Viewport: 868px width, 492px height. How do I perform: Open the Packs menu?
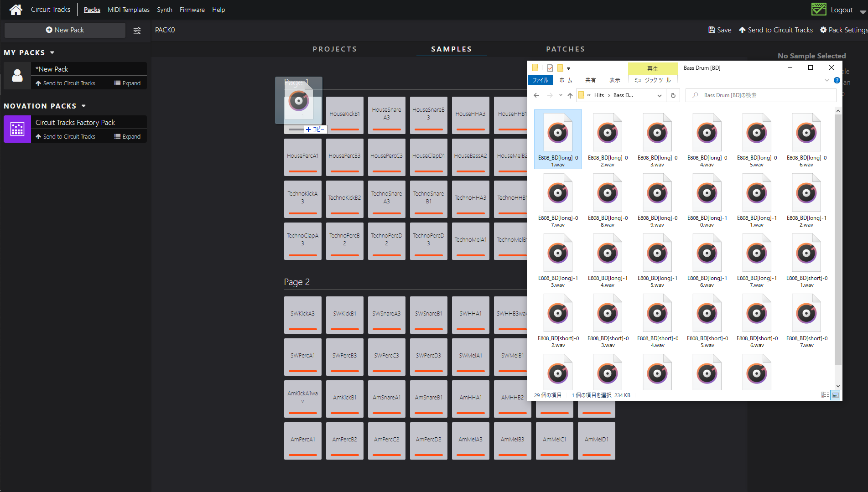(x=92, y=10)
